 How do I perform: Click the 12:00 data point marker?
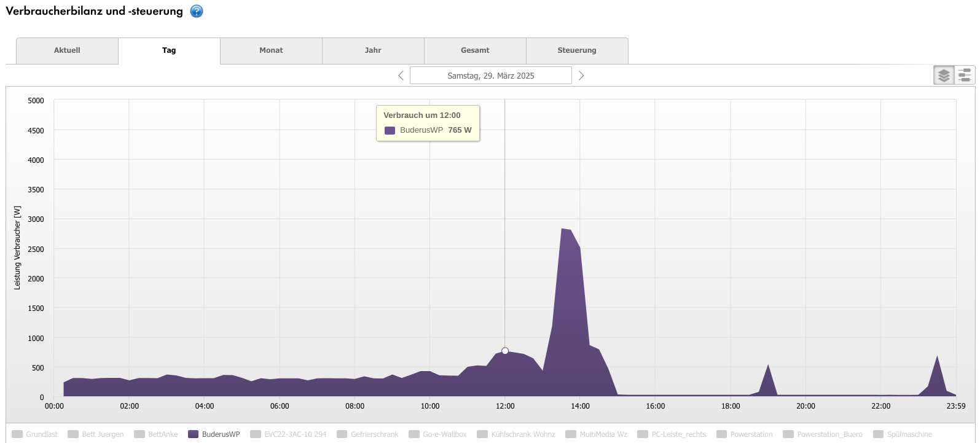[x=505, y=351]
